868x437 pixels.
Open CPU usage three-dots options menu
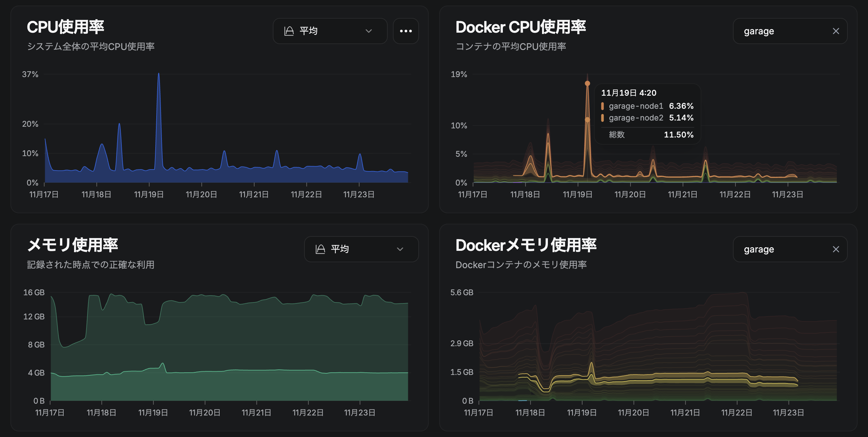pos(406,31)
